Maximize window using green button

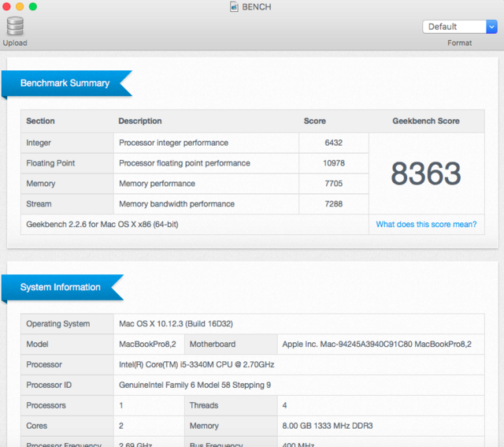click(33, 6)
